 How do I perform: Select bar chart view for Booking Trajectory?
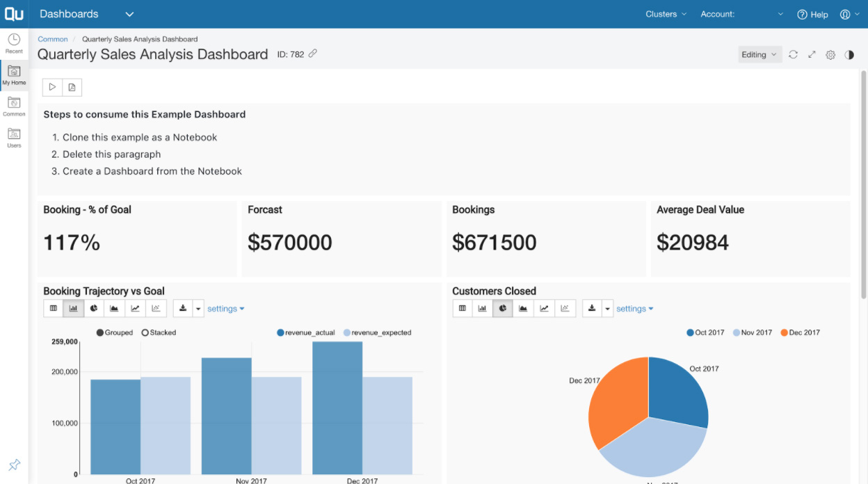pos(73,308)
